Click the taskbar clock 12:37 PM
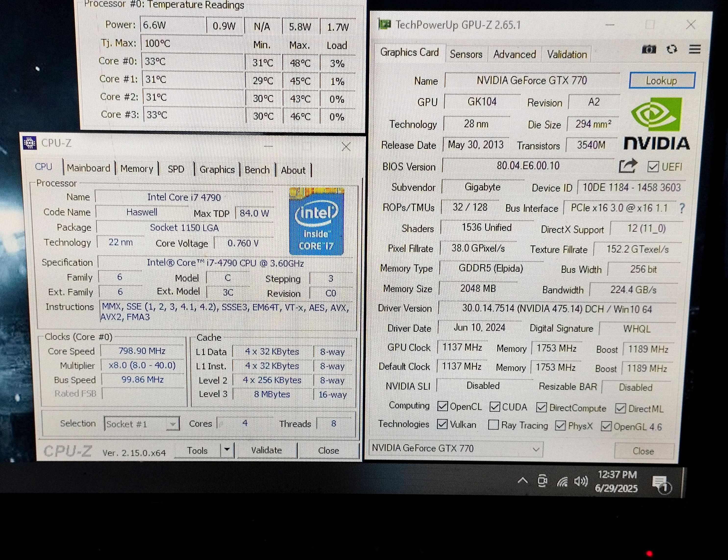The image size is (728, 560). (x=617, y=475)
